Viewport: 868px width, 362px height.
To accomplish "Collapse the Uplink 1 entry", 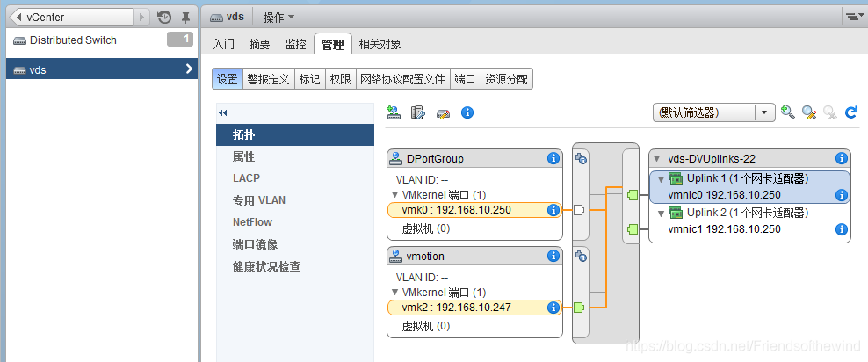I will point(661,179).
